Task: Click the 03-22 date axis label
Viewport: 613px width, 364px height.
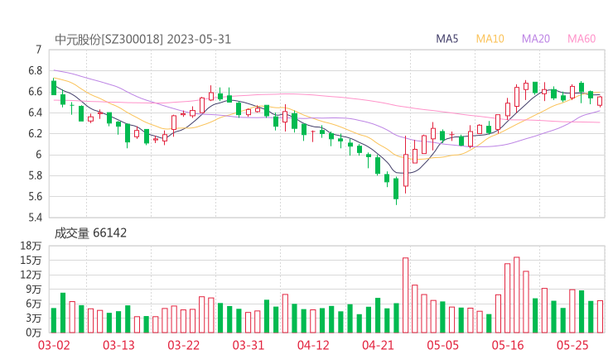Action: (183, 345)
